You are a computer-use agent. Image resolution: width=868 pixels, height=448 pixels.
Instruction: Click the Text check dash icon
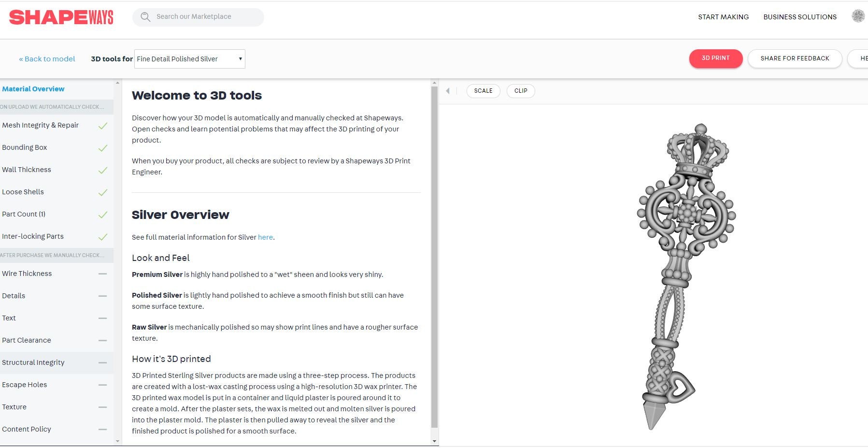point(102,318)
